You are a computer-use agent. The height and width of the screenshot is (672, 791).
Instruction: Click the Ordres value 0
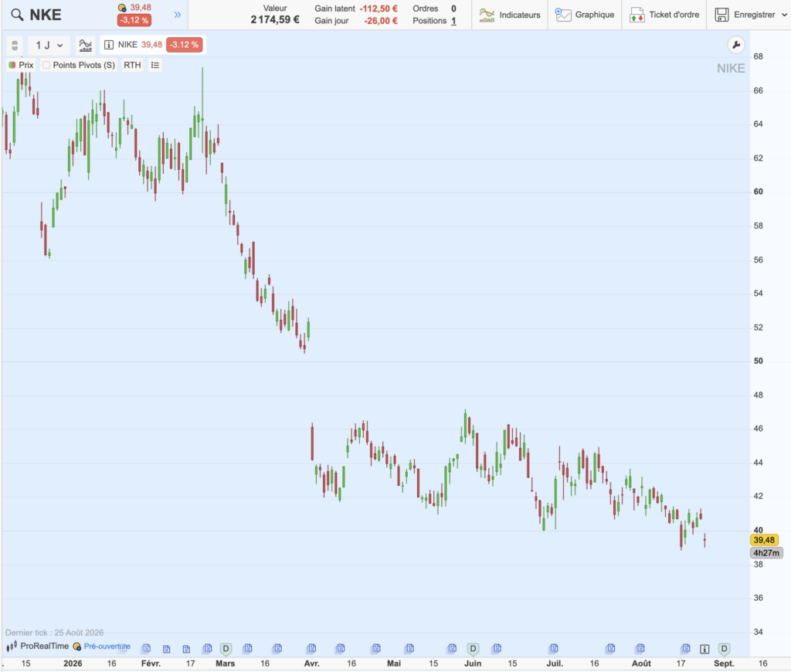[453, 8]
